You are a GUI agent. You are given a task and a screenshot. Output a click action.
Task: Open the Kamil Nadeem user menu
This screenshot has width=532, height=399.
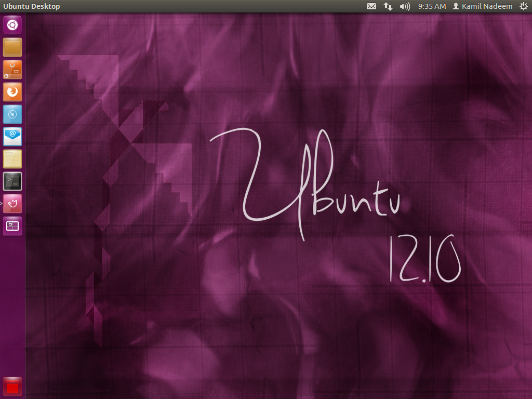coord(483,6)
